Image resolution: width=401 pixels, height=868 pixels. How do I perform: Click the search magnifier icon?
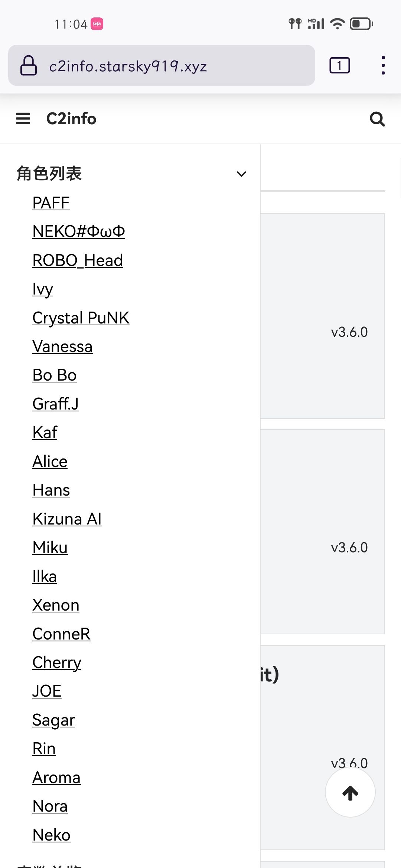pos(377,119)
